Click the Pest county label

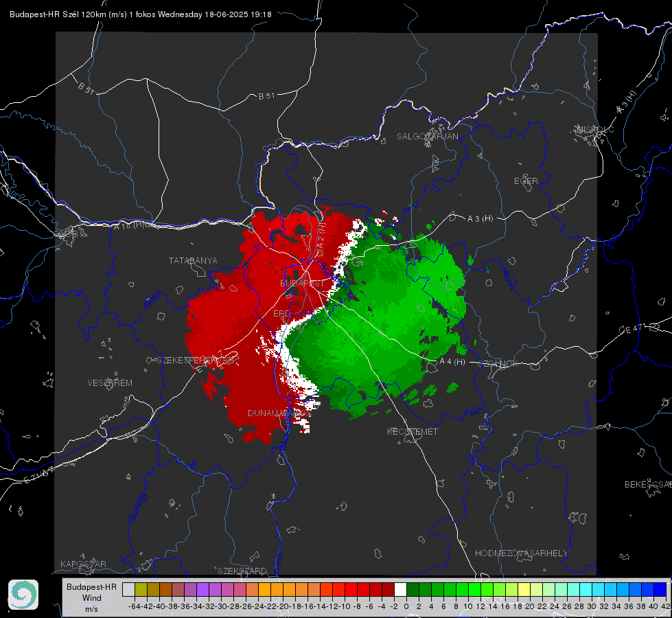pyautogui.click(x=473, y=413)
